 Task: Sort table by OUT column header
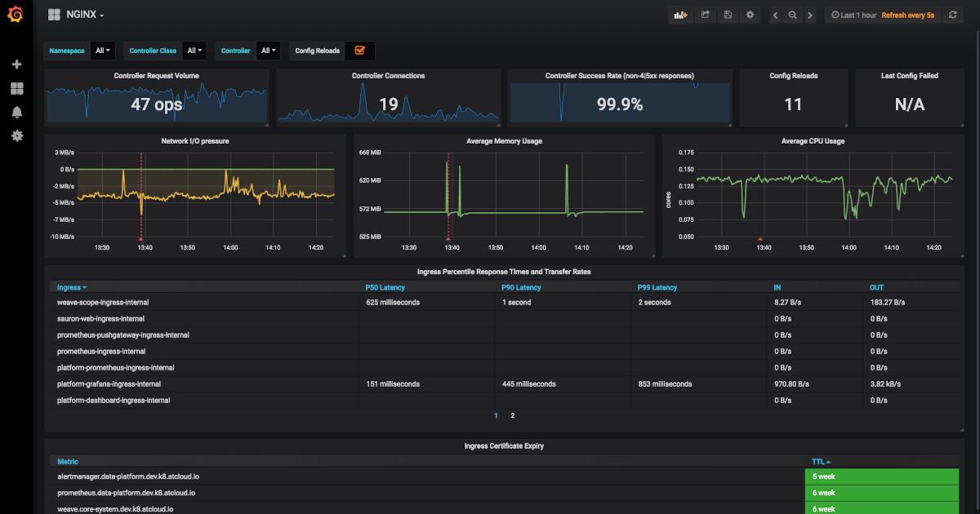pos(876,287)
